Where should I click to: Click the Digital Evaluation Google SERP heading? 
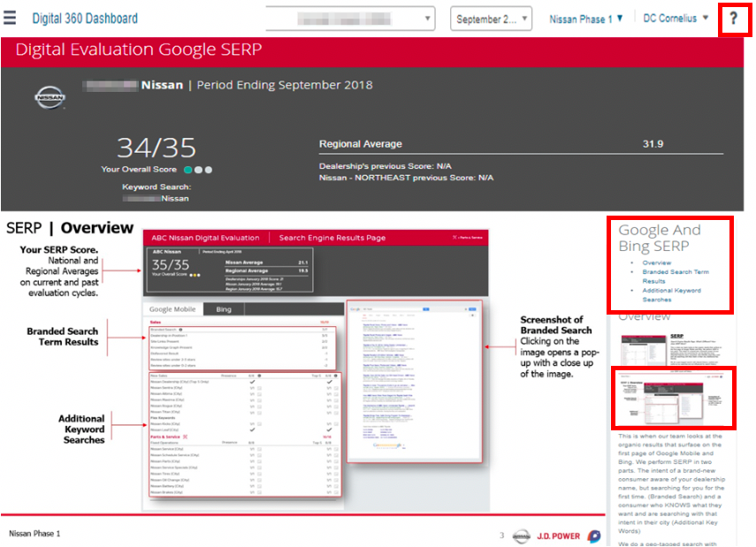(x=139, y=49)
